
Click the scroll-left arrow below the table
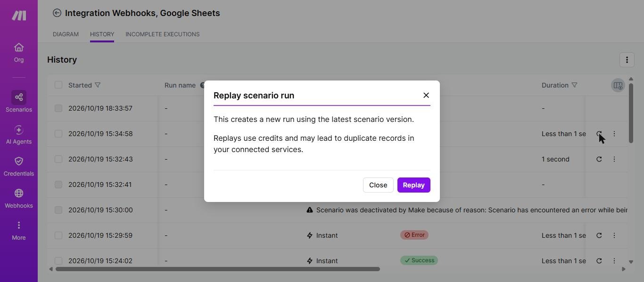(x=51, y=269)
